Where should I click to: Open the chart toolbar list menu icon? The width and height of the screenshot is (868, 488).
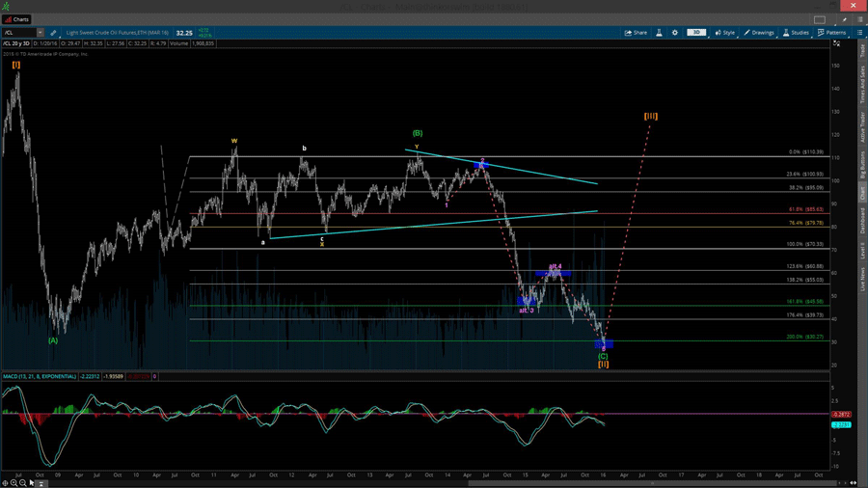860,33
